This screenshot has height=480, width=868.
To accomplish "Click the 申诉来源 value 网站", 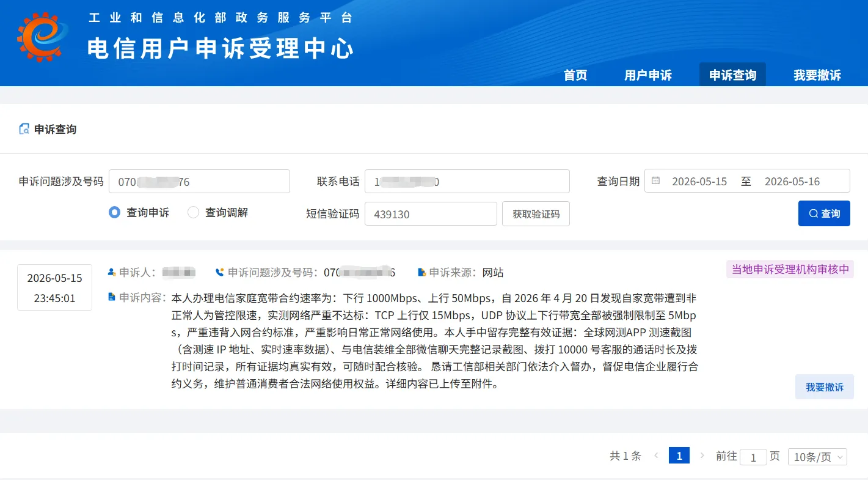I will coord(493,272).
